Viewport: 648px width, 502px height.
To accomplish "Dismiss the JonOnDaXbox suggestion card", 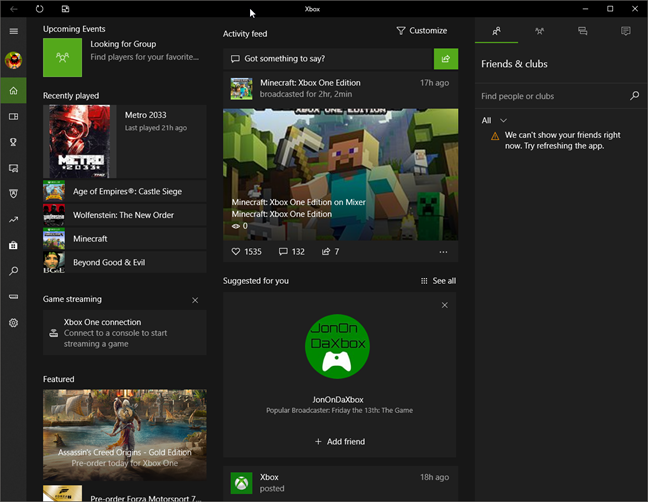I will [445, 305].
